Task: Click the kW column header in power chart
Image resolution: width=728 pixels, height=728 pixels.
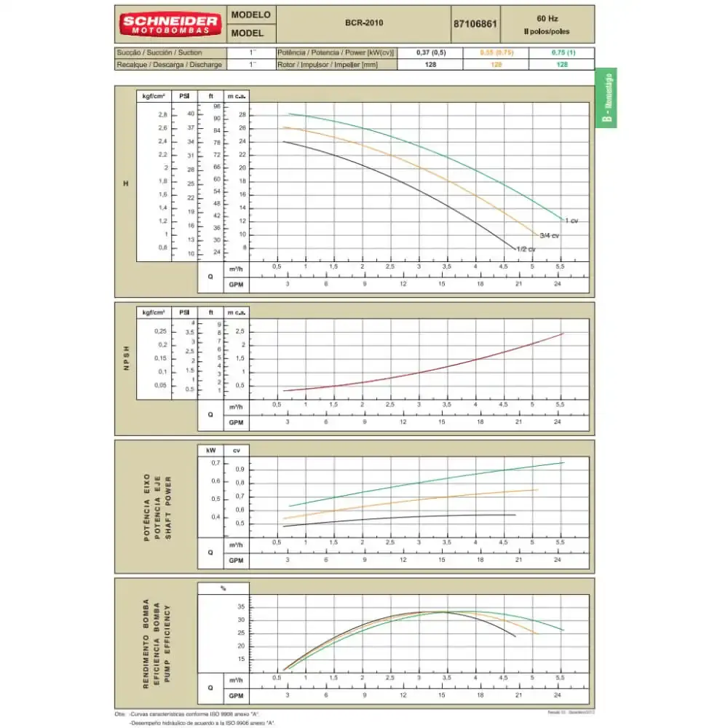Action: [x=211, y=451]
